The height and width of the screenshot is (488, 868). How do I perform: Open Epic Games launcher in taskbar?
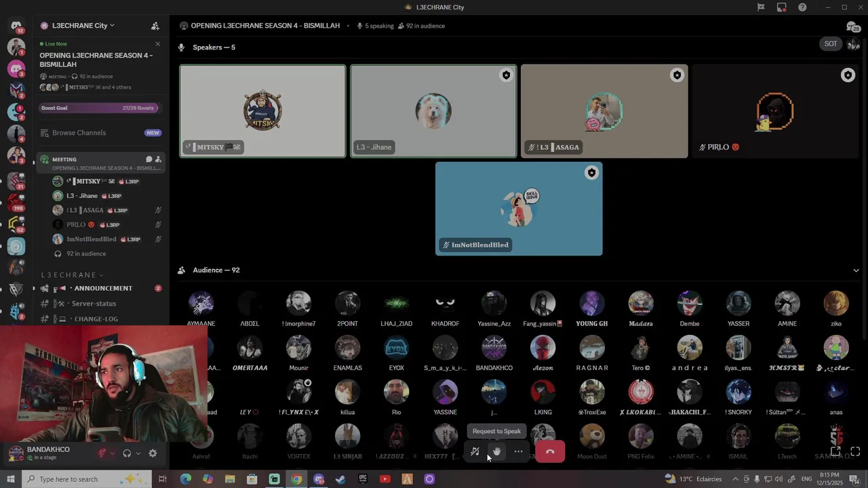363,479
